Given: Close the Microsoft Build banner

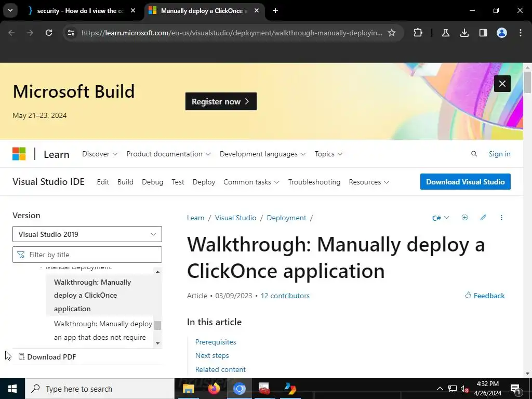Looking at the screenshot, I should [x=502, y=84].
